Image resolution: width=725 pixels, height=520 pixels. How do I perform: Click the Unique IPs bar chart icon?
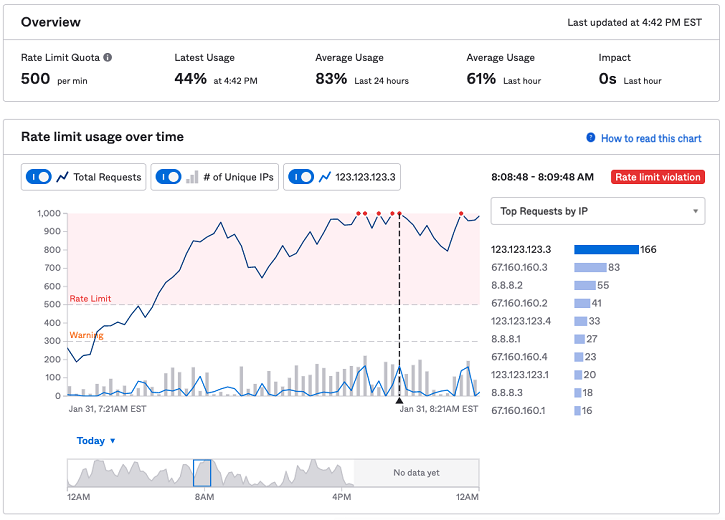[192, 177]
